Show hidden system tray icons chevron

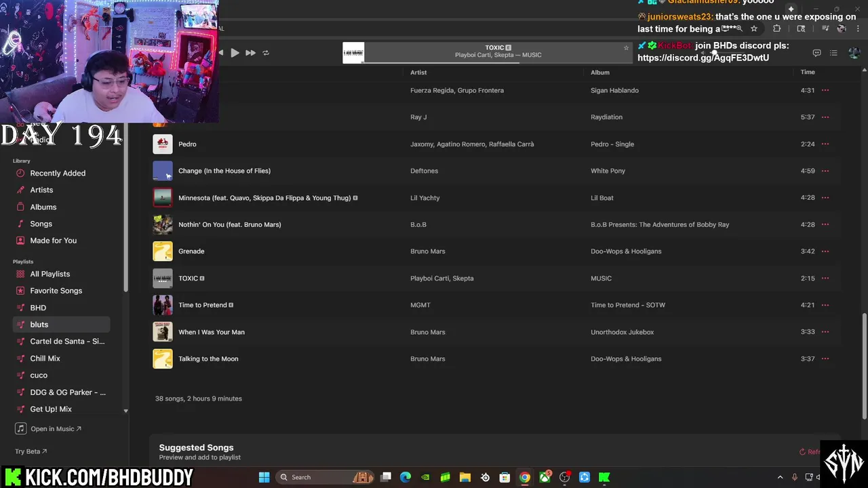pos(780,477)
